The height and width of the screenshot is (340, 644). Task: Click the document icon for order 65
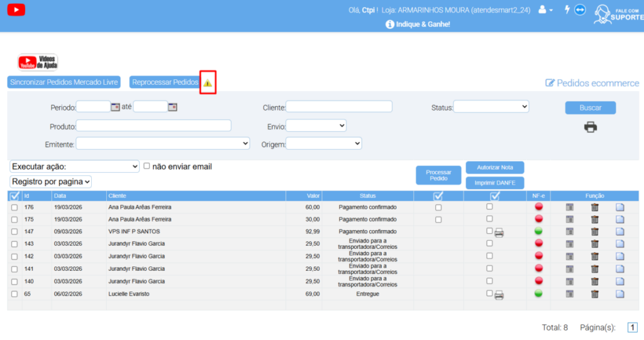(x=619, y=294)
